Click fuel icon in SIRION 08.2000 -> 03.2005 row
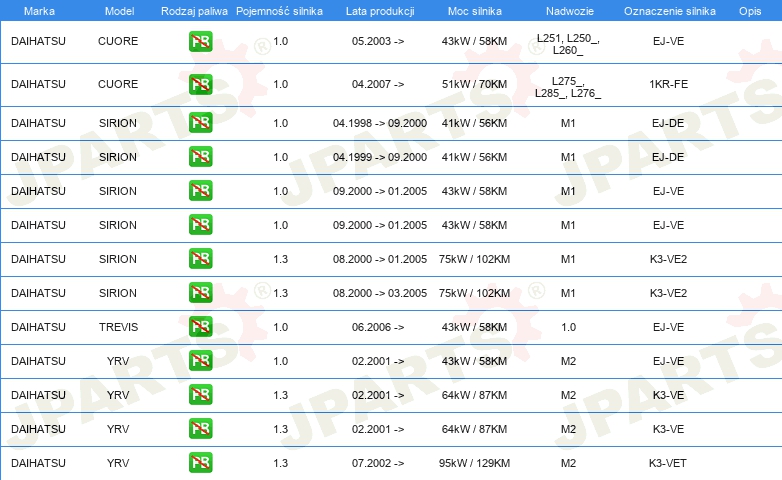The width and height of the screenshot is (782, 480). 200,293
